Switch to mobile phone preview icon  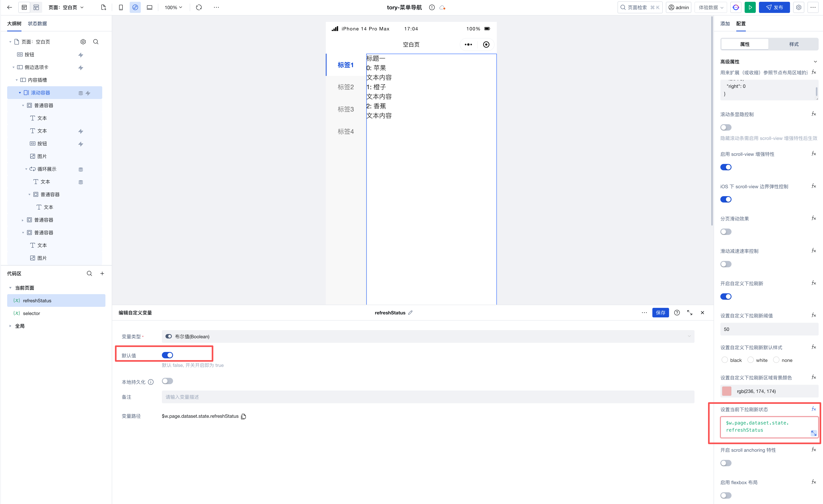pyautogui.click(x=121, y=7)
